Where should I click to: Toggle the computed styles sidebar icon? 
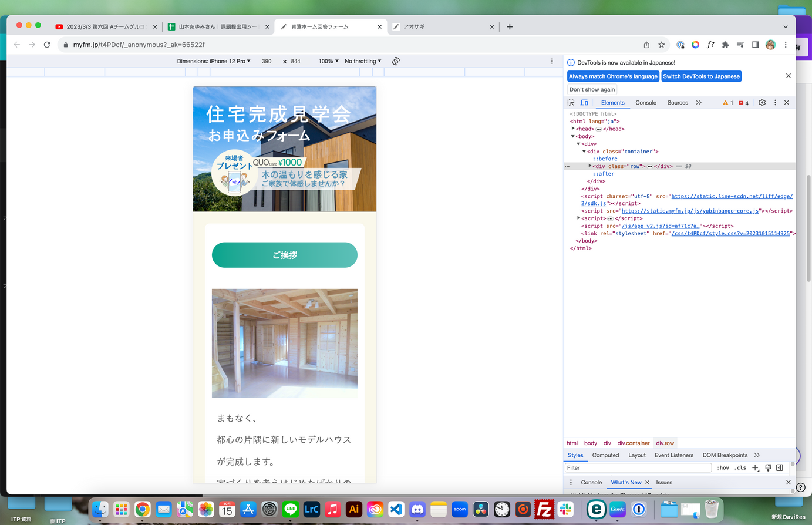(779, 468)
